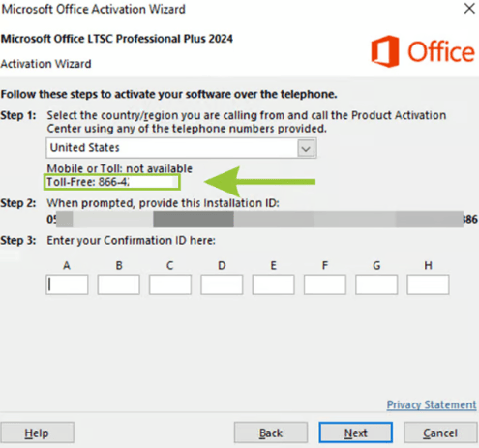Screen dimensions: 479x448
Task: Click the 'Step 1:' label
Action: point(18,115)
